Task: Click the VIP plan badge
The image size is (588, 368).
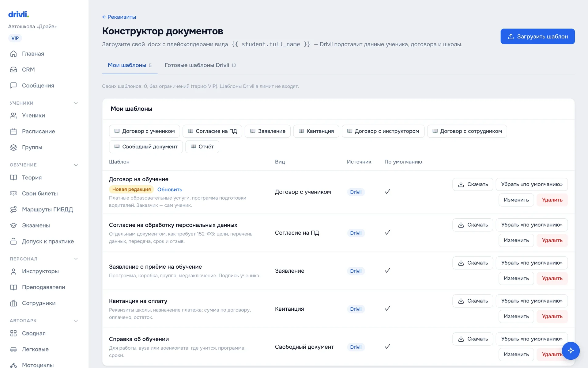Action: 15,38
